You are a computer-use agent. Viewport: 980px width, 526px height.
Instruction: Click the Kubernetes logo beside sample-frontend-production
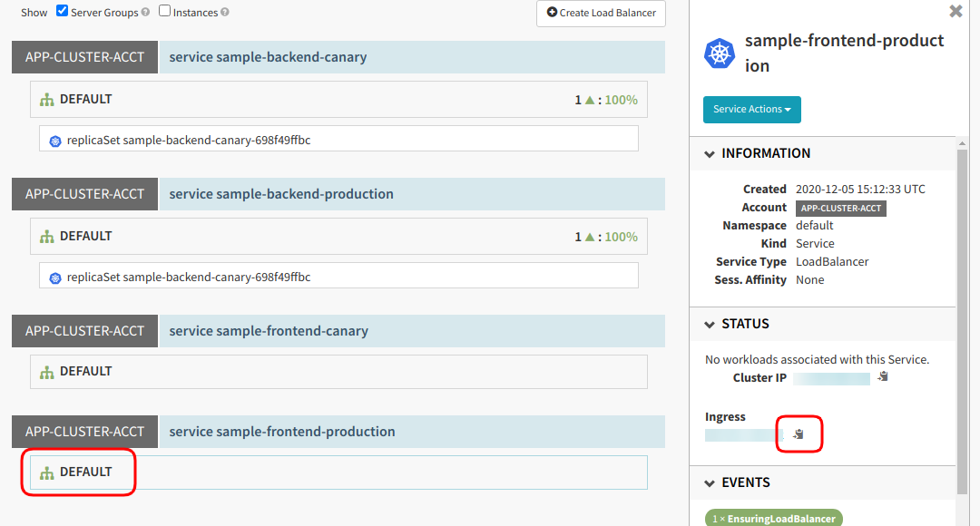point(720,54)
